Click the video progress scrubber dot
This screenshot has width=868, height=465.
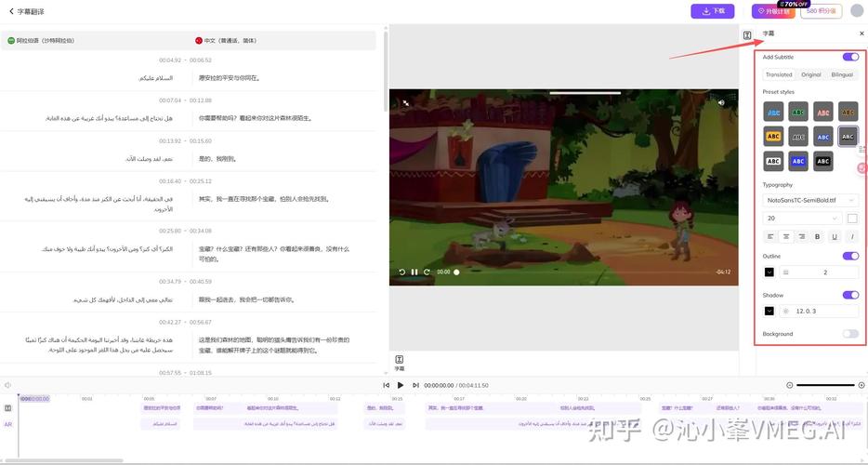point(456,272)
